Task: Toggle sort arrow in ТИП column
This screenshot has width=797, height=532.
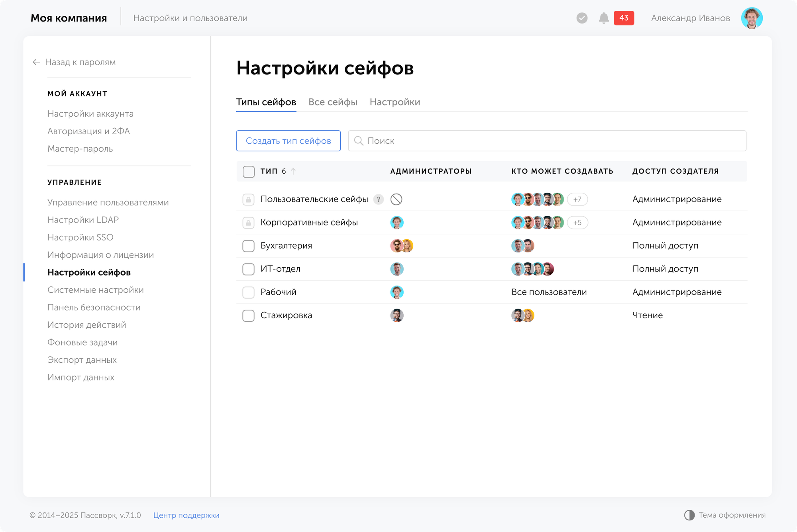Action: 293,171
